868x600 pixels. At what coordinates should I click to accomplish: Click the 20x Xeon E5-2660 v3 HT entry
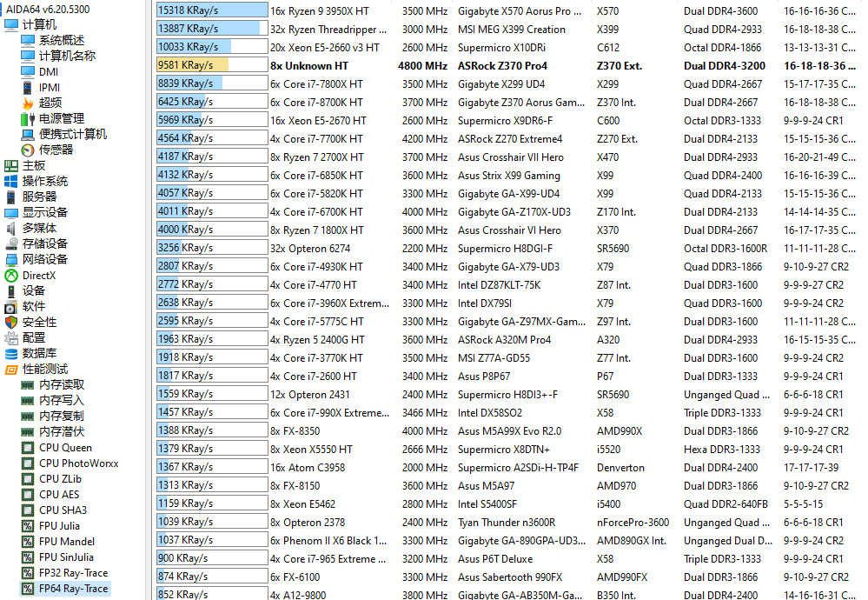coord(325,48)
